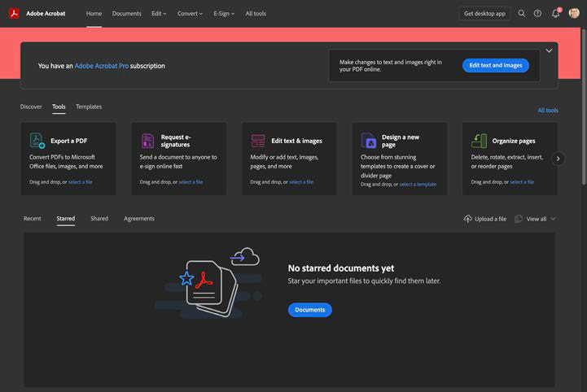
Task: Open the help question mark icon
Action: pos(537,14)
